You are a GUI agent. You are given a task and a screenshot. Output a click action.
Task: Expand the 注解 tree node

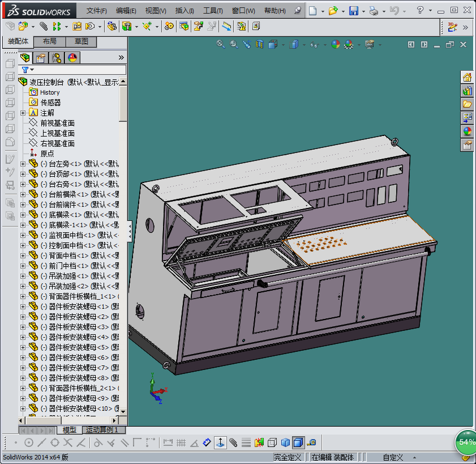23,113
